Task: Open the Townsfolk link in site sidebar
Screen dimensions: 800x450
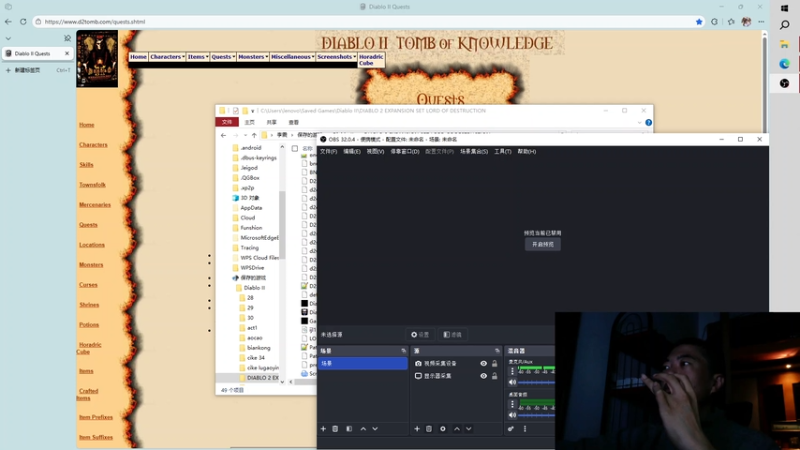Action: tap(92, 185)
